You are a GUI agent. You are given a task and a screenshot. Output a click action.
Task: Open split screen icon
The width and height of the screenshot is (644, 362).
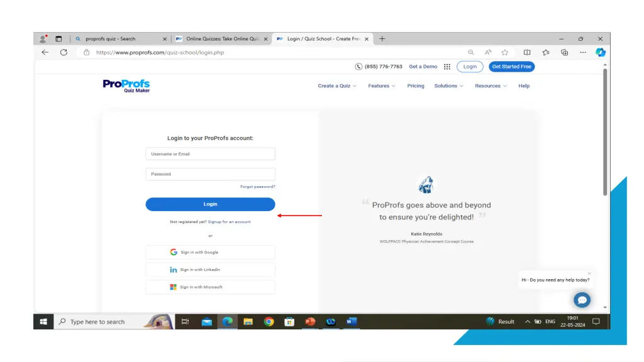(527, 52)
